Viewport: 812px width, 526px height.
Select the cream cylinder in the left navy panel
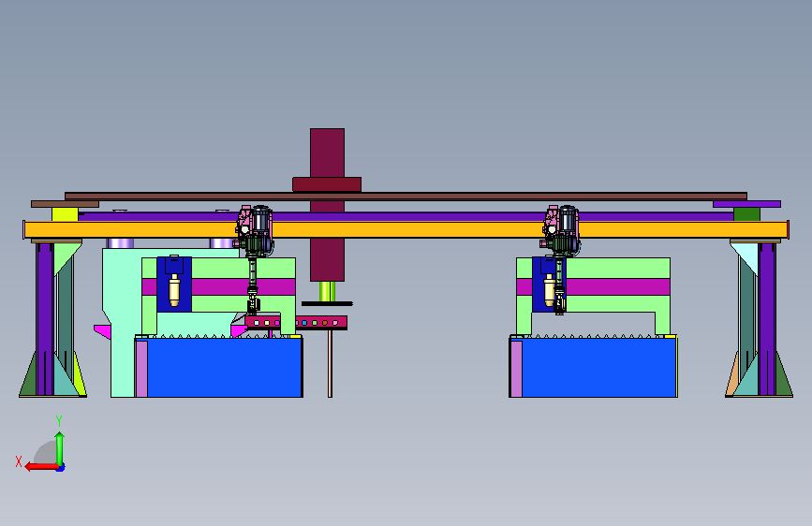pyautogui.click(x=174, y=290)
